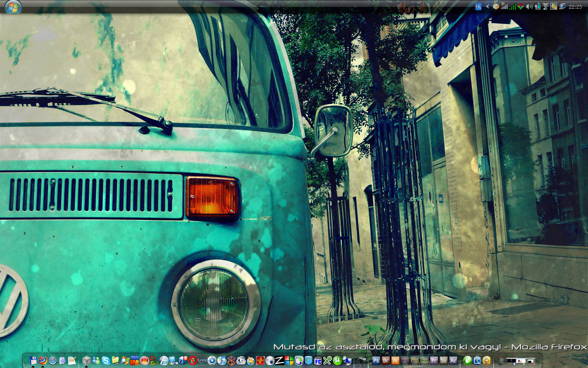Open the gray cube icon in dock
The width and height of the screenshot is (588, 368).
tap(86, 360)
